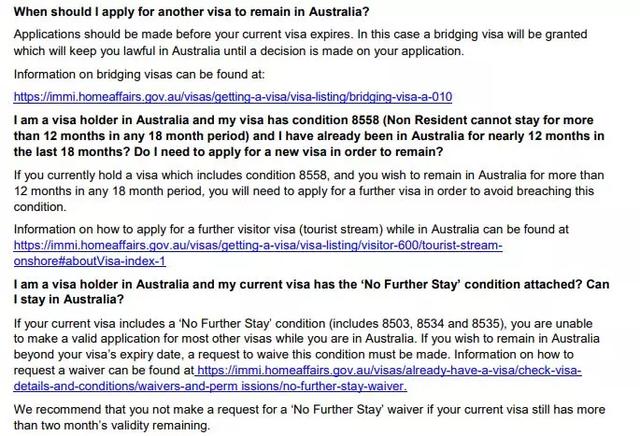Click the 'No Further Stay' condition question heading
Viewport: 640px width, 436px height.
pos(320,286)
